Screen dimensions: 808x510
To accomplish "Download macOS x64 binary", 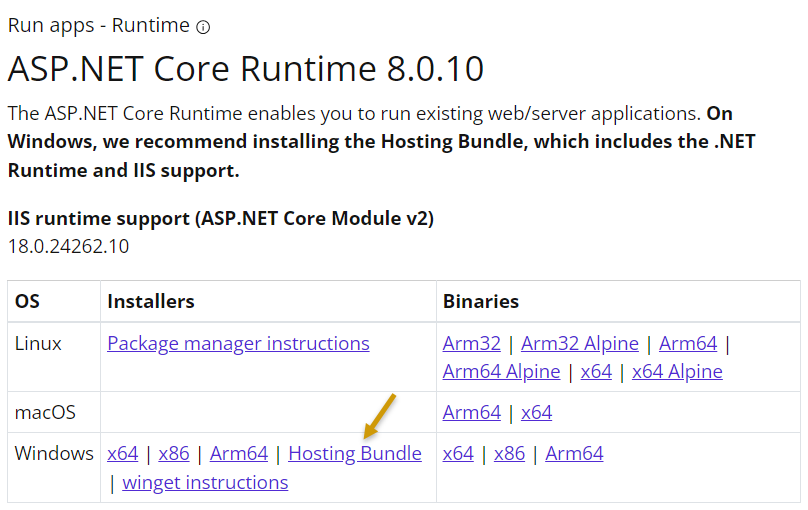I will pyautogui.click(x=536, y=413).
